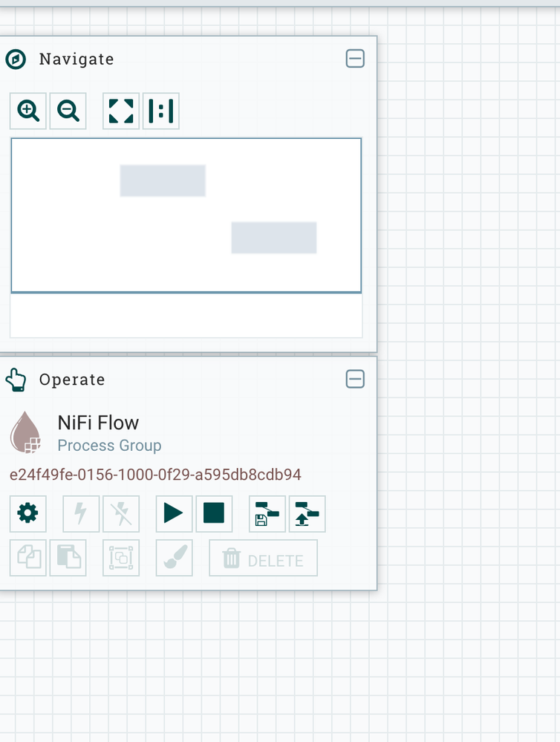This screenshot has height=742, width=560.
Task: Click the lower-right component in birdseye view
Action: coord(273,238)
